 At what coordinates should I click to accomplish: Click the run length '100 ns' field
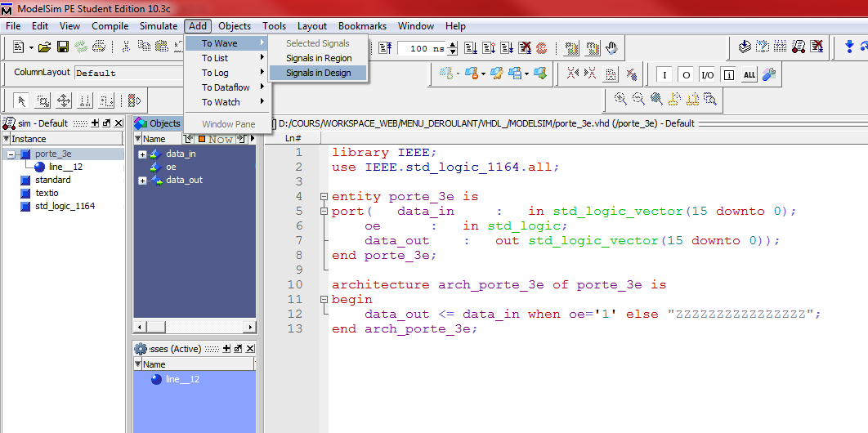422,49
